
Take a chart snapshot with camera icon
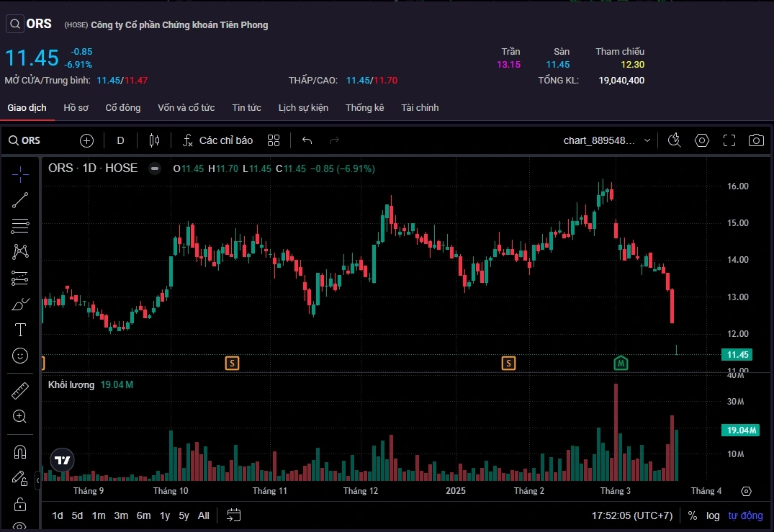tap(756, 140)
